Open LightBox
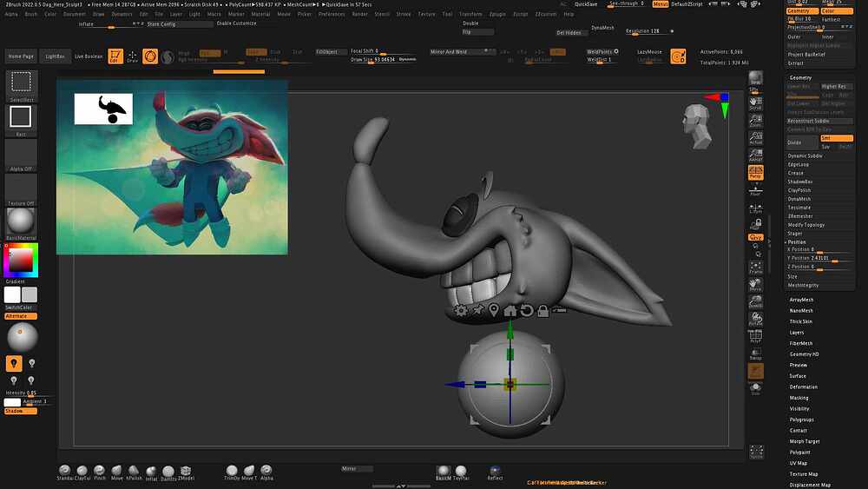Viewport: 868px width, 489px height. (55, 56)
